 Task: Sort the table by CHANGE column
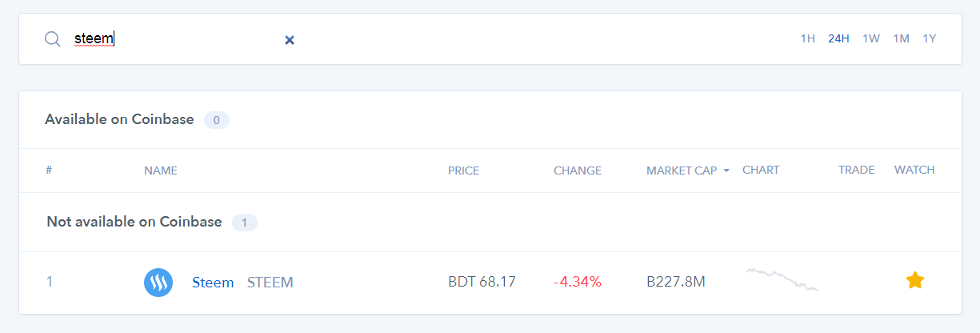click(578, 171)
